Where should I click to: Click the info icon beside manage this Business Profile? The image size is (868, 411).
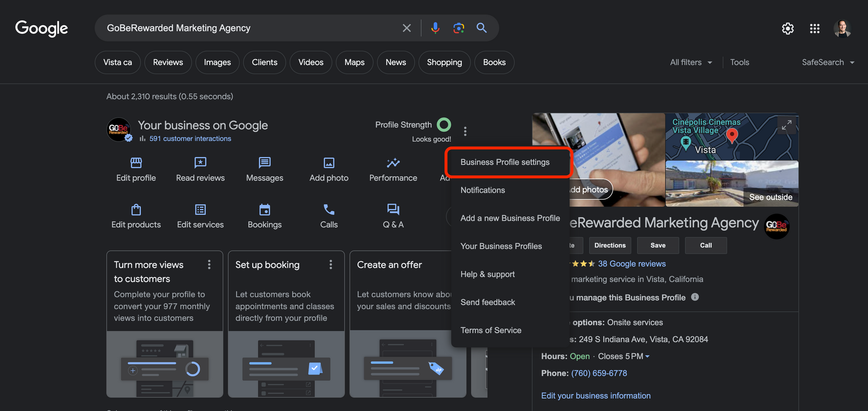click(695, 297)
